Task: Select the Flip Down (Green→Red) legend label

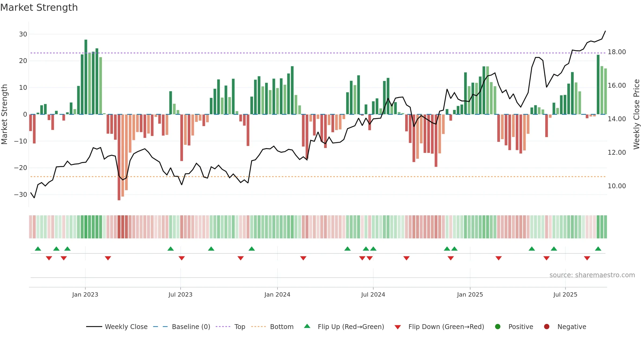Action: coord(446,327)
